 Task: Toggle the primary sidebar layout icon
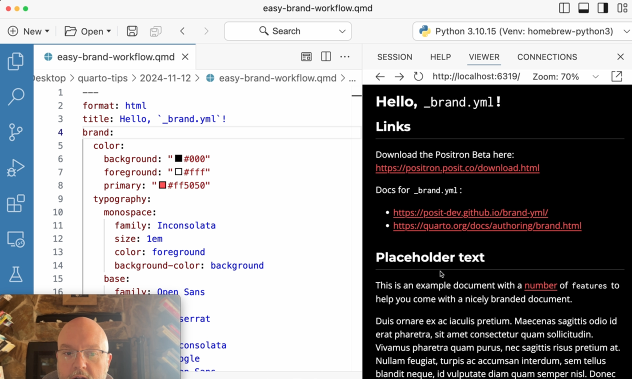[564, 8]
